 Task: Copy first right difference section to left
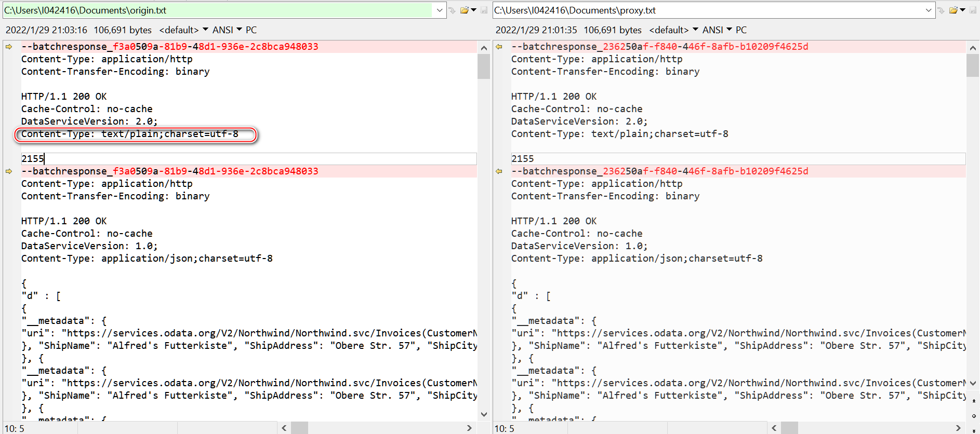(499, 47)
